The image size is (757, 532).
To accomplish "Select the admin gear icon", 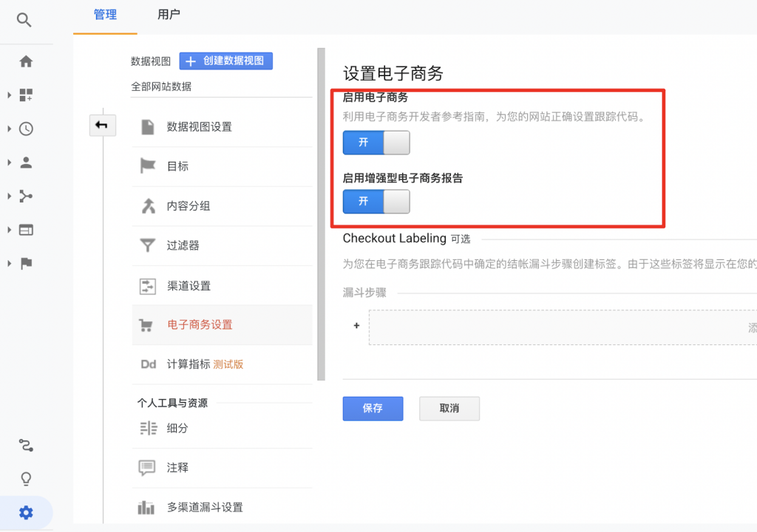I will pyautogui.click(x=26, y=511).
